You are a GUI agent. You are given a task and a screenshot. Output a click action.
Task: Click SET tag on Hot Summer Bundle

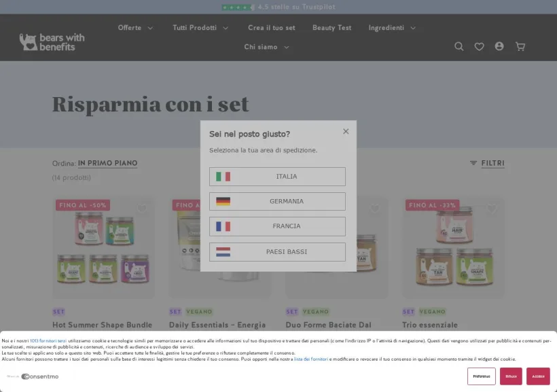[x=58, y=312]
